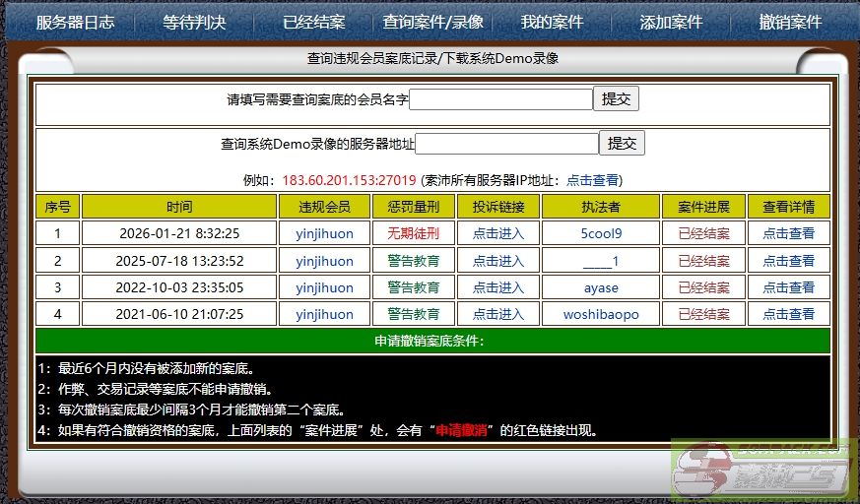Go to 等待判决 page
Image resolution: width=860 pixels, height=504 pixels.
(194, 22)
